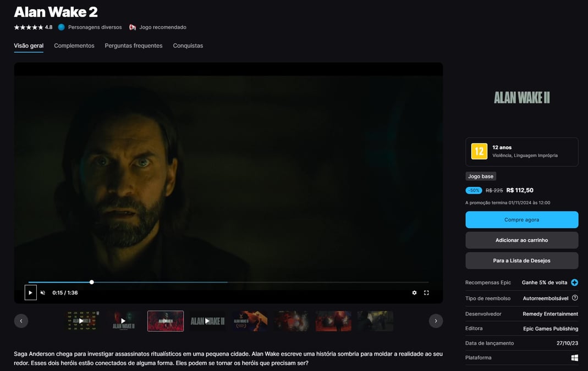Click the Recompensas Epic label
The width and height of the screenshot is (588, 371).
tap(488, 283)
